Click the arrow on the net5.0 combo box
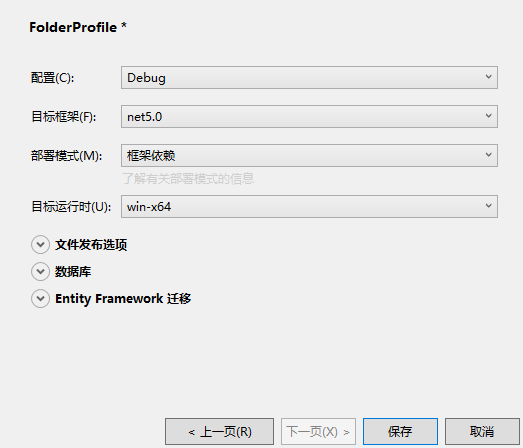 [x=488, y=116]
